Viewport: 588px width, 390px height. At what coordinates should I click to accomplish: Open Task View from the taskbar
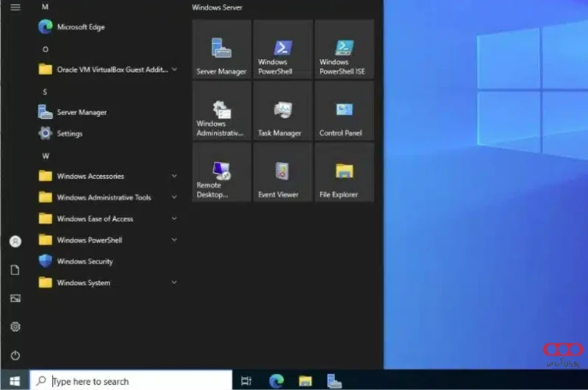(x=246, y=381)
